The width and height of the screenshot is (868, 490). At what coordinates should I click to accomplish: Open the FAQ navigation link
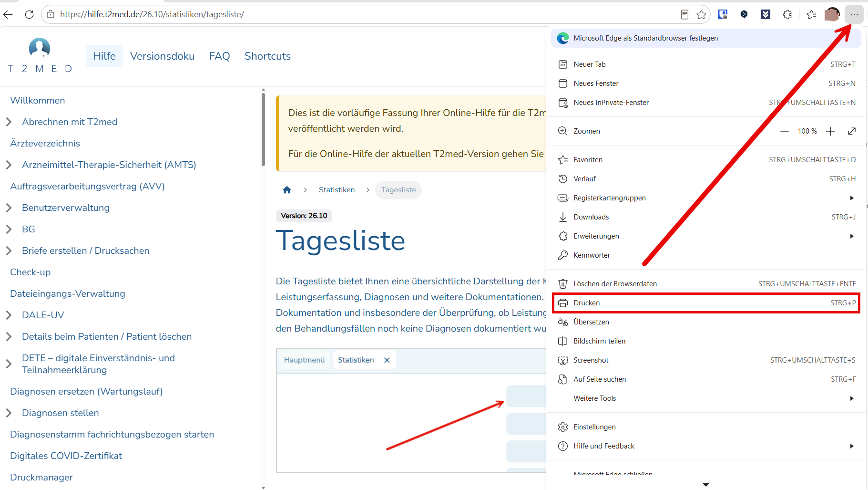(219, 56)
